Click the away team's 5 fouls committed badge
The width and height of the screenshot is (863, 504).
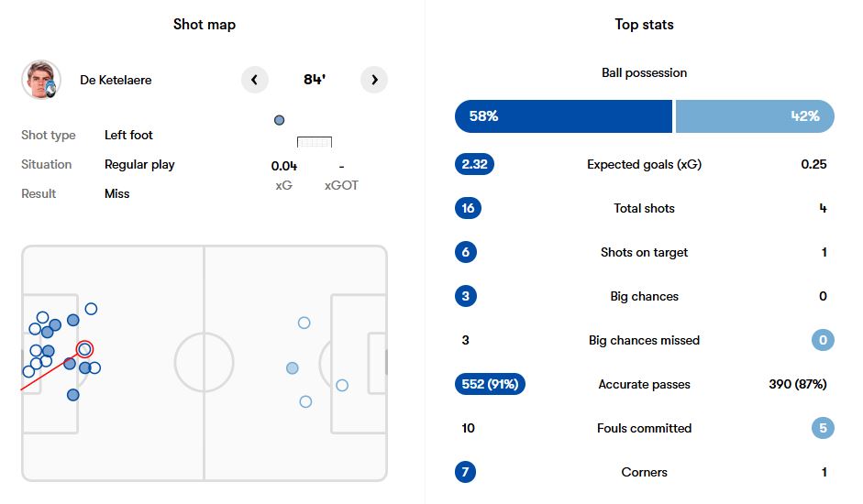823,428
